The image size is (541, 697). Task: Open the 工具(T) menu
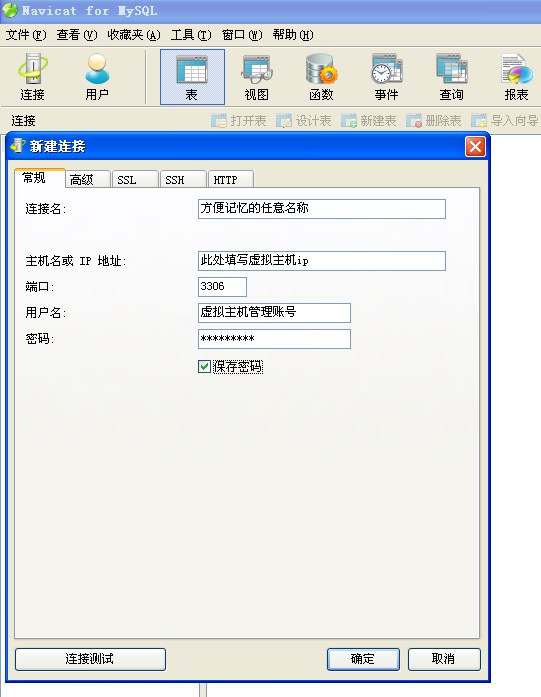(191, 35)
